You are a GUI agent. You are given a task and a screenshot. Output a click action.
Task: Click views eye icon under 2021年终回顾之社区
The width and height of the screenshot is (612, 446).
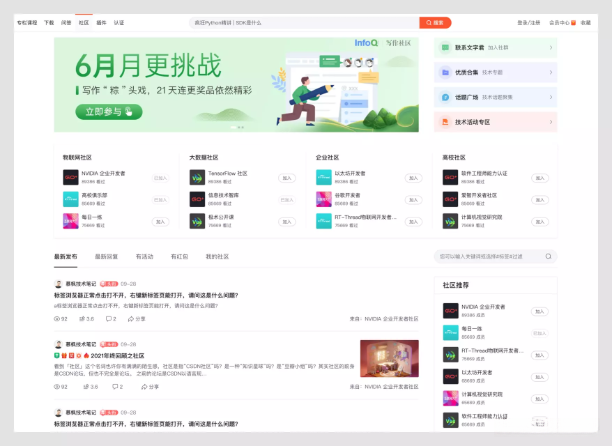pos(57,387)
